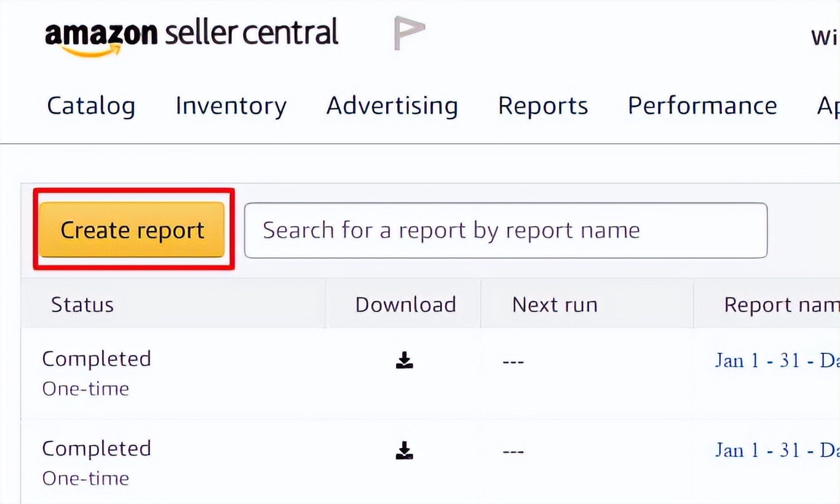Click the first row's Completed status
This screenshot has width=840, height=504.
click(x=97, y=359)
